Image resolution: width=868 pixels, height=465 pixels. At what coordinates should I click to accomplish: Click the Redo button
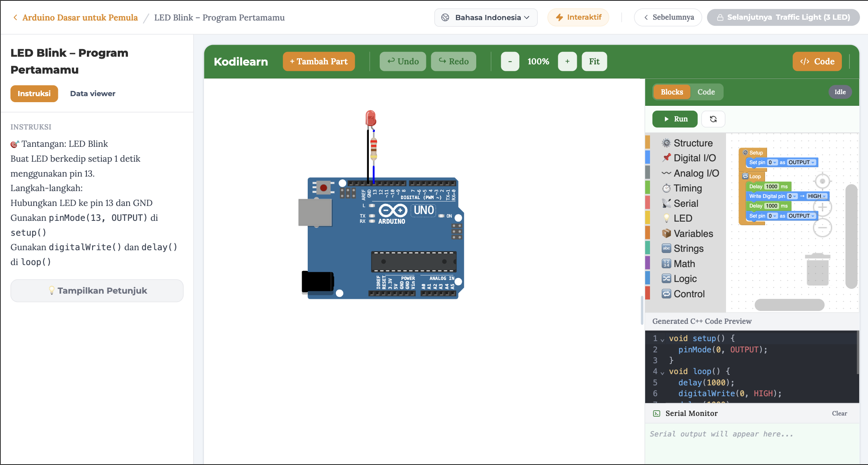[x=453, y=62]
